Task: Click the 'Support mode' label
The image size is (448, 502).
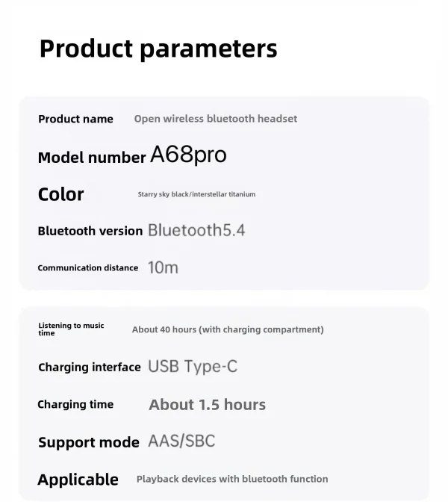Action: click(88, 442)
